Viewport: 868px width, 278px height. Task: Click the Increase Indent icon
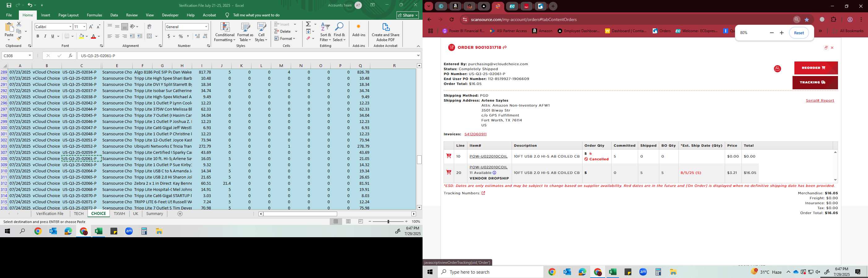pyautogui.click(x=140, y=36)
